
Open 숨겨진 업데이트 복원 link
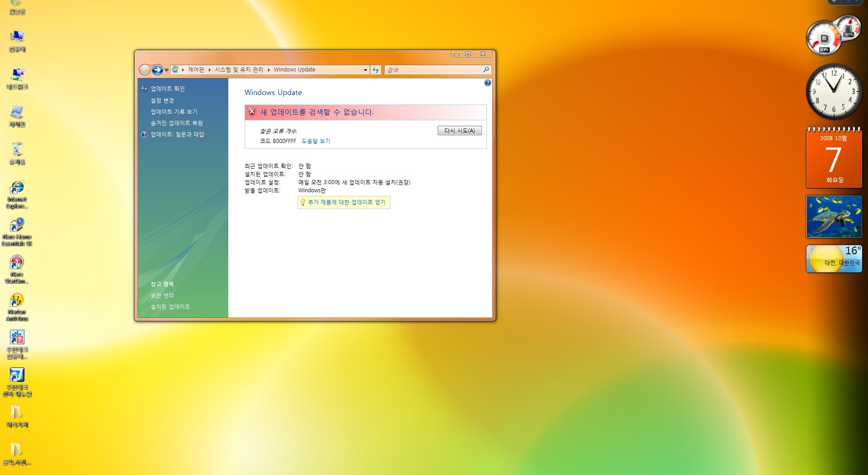tap(177, 123)
